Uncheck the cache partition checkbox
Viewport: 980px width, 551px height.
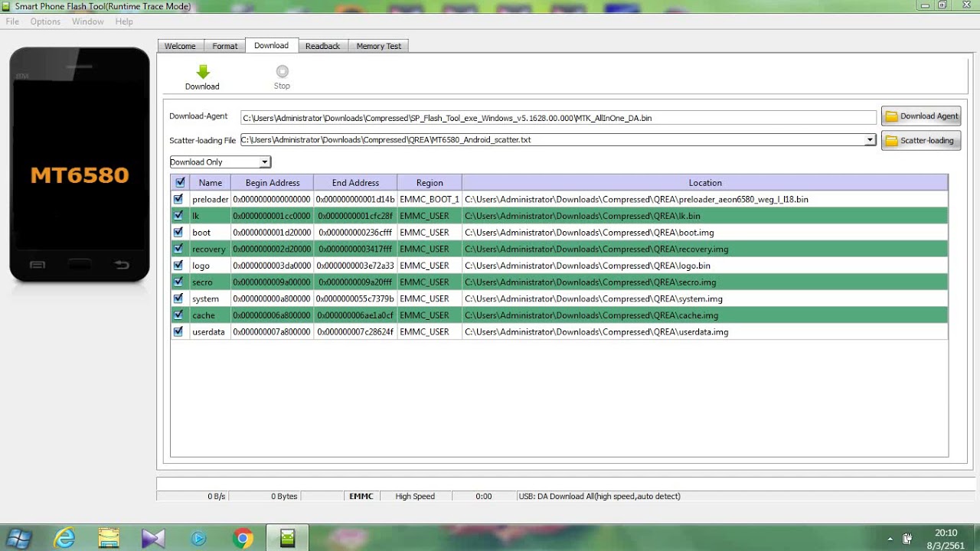tap(178, 315)
